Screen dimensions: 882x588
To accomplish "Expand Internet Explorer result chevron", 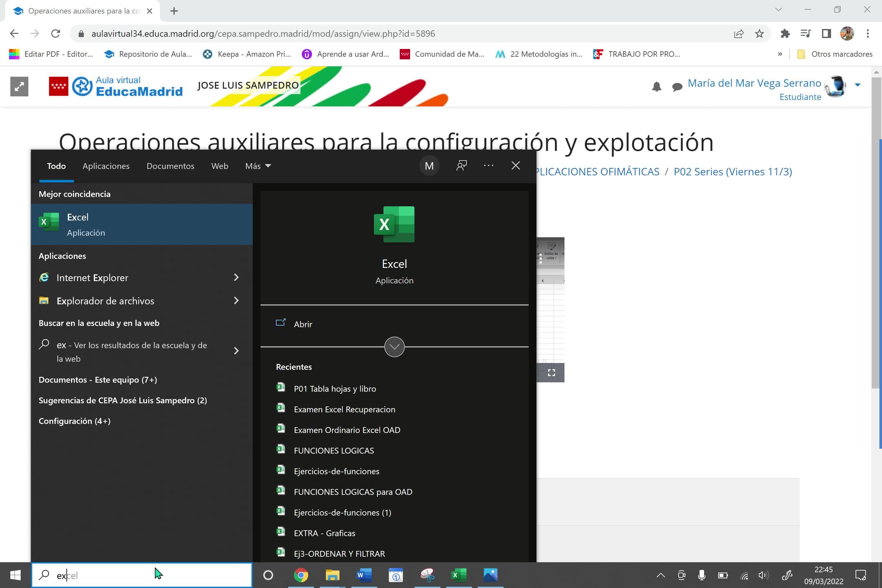I will 236,278.
